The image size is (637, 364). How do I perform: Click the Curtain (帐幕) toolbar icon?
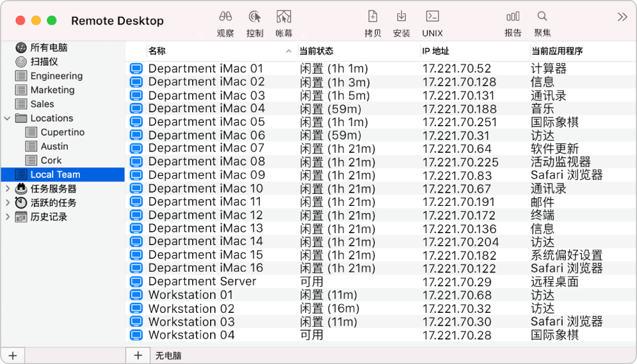[x=283, y=17]
